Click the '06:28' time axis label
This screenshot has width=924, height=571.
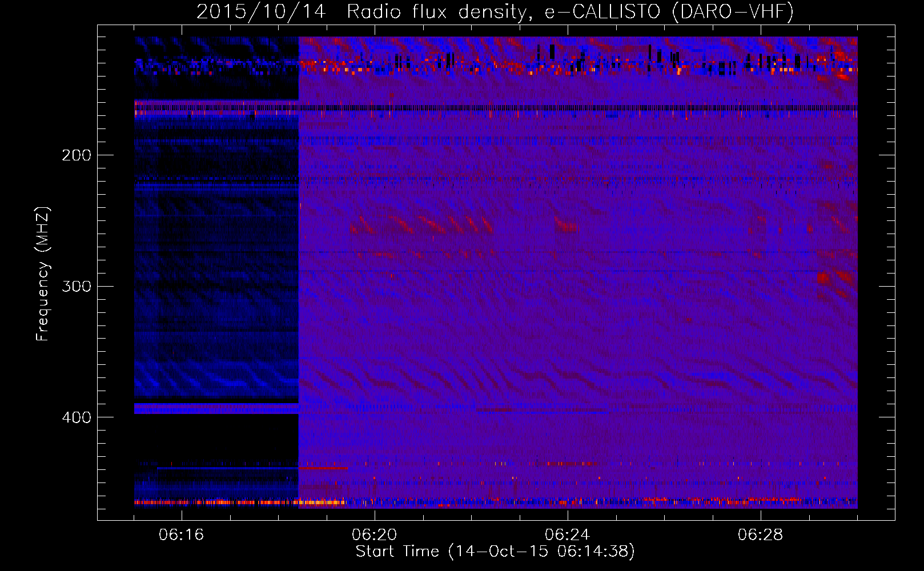[x=761, y=535]
